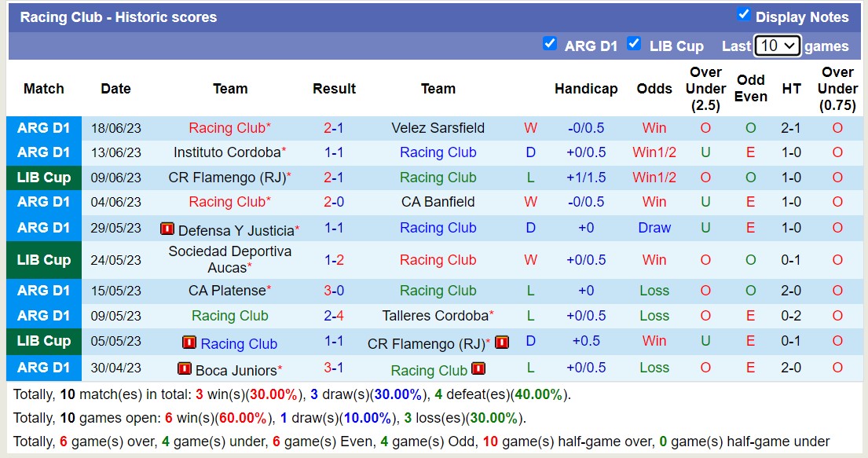Toggle the Display Notes checkbox
This screenshot has height=458, width=868.
743,14
